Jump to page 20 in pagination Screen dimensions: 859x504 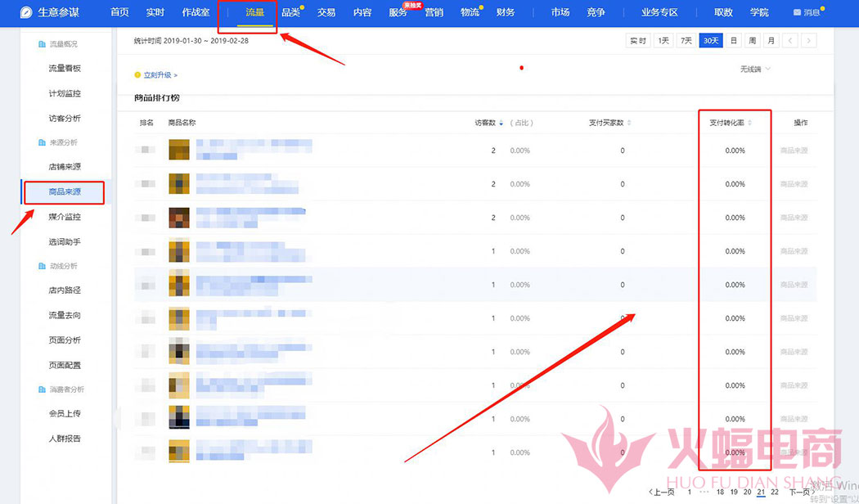click(747, 492)
